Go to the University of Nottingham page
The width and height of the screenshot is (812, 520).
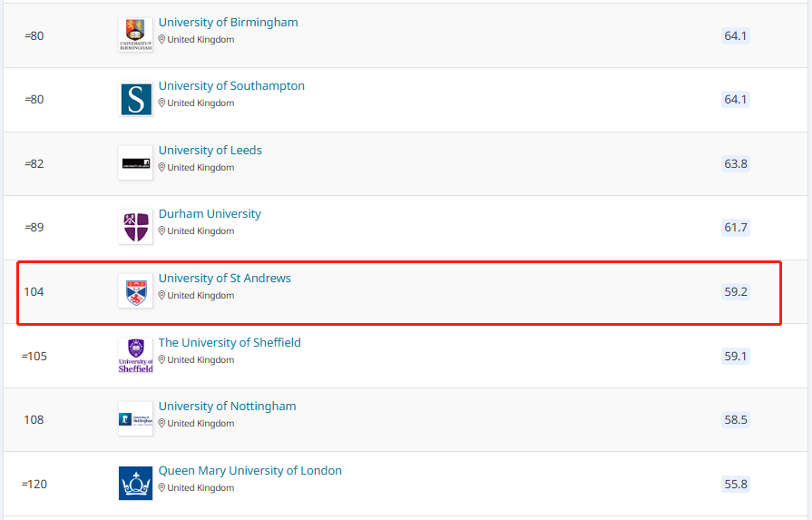point(227,407)
